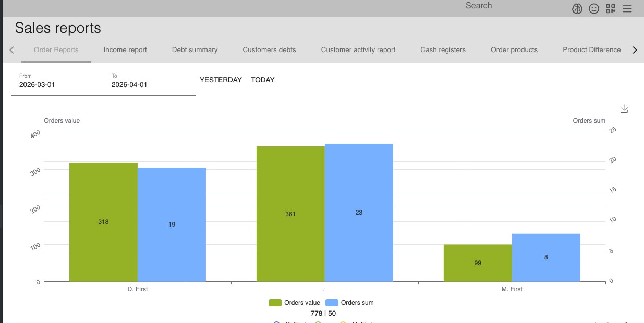Screen dimensions: 644x323
Task: Click the YESTERDAY button
Action: [x=221, y=80]
